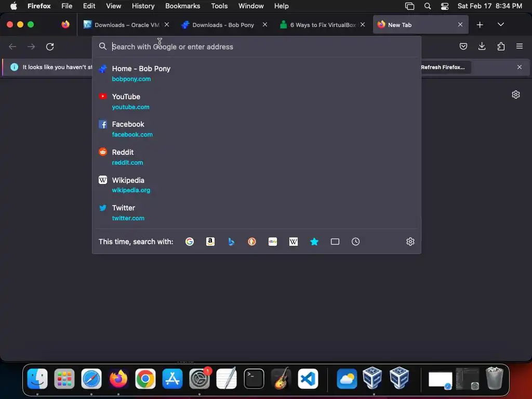
Task: Click the pinned Firefox tab icon
Action: click(x=65, y=24)
